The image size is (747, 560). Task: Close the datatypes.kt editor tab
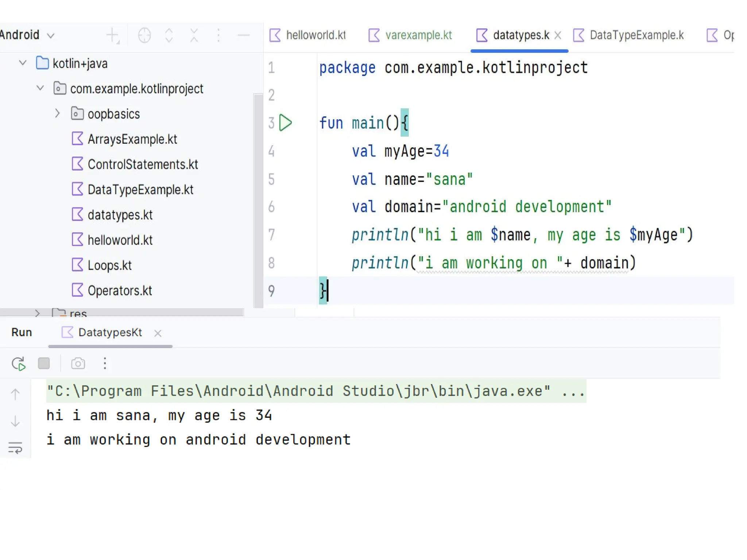(x=558, y=35)
